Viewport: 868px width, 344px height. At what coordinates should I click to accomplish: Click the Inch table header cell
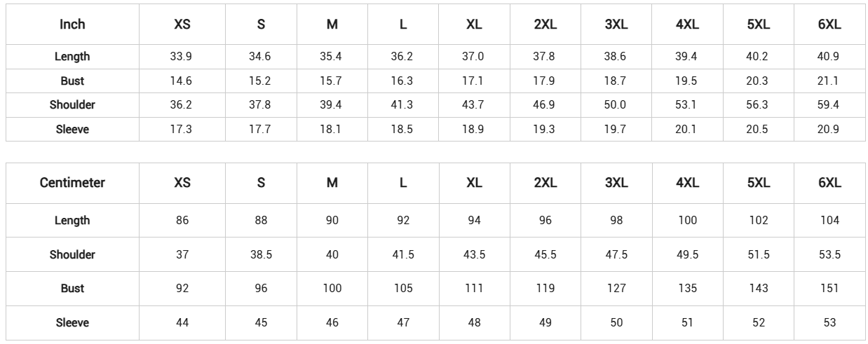tap(72, 25)
